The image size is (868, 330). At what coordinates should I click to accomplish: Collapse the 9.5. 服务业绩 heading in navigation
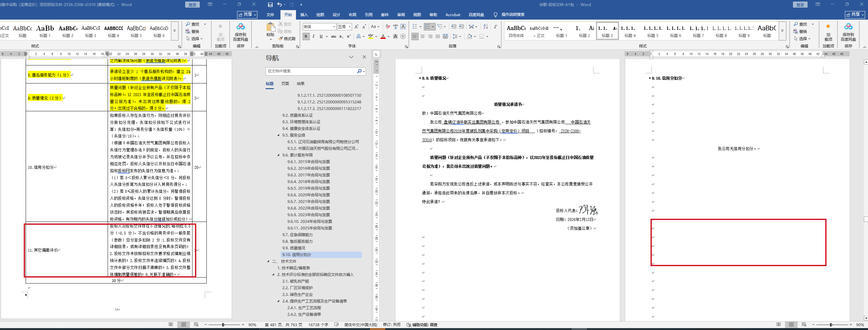click(x=279, y=135)
